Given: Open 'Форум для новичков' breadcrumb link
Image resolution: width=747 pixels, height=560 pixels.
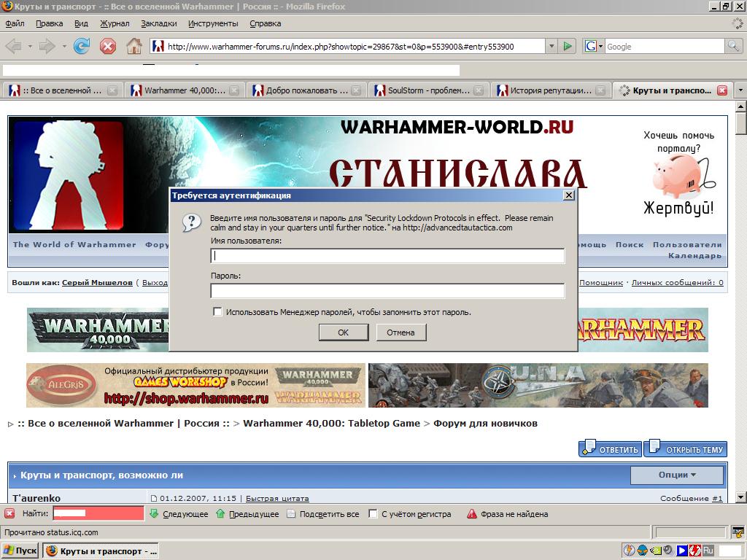Looking at the screenshot, I should click(485, 424).
